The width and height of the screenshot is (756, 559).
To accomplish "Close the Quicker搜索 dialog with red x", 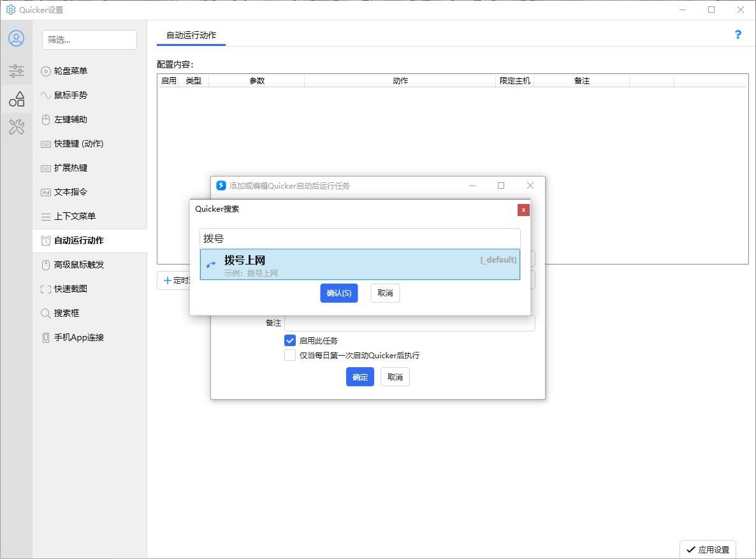I will (523, 210).
